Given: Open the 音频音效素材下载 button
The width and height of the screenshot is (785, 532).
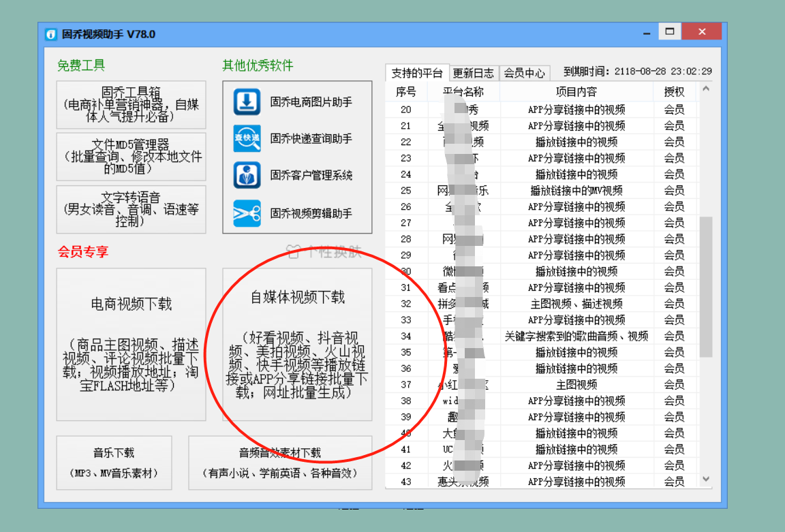Looking at the screenshot, I should pyautogui.click(x=280, y=463).
